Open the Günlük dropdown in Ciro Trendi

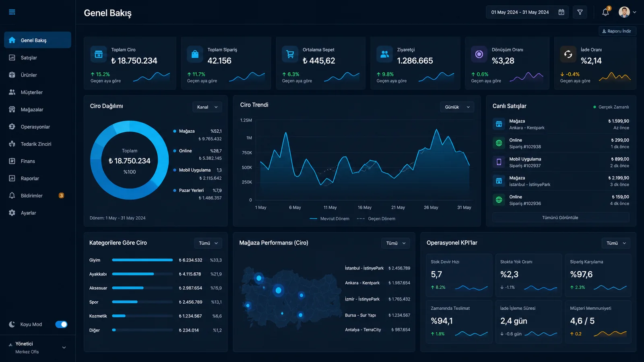(x=457, y=107)
